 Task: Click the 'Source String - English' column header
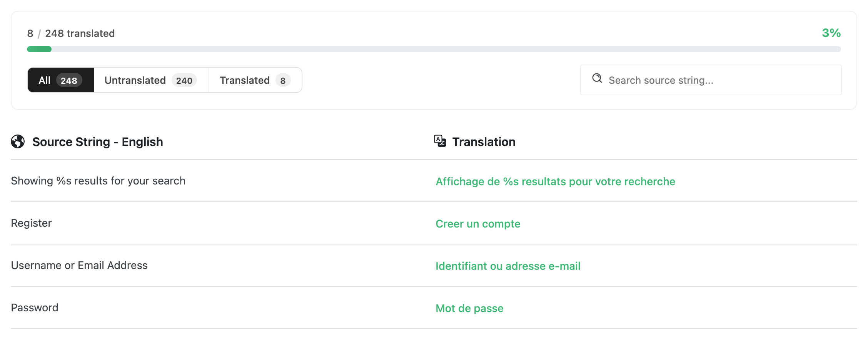point(98,142)
